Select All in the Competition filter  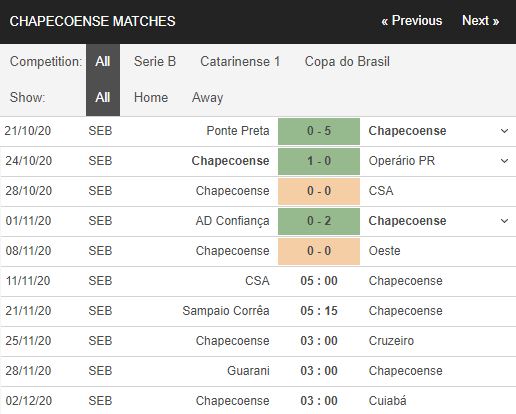coord(103,62)
